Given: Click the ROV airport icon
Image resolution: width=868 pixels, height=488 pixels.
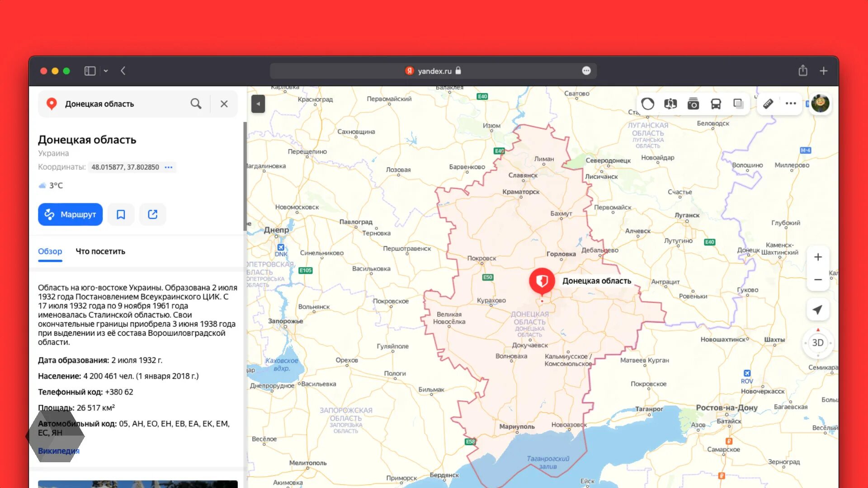Looking at the screenshot, I should point(747,373).
